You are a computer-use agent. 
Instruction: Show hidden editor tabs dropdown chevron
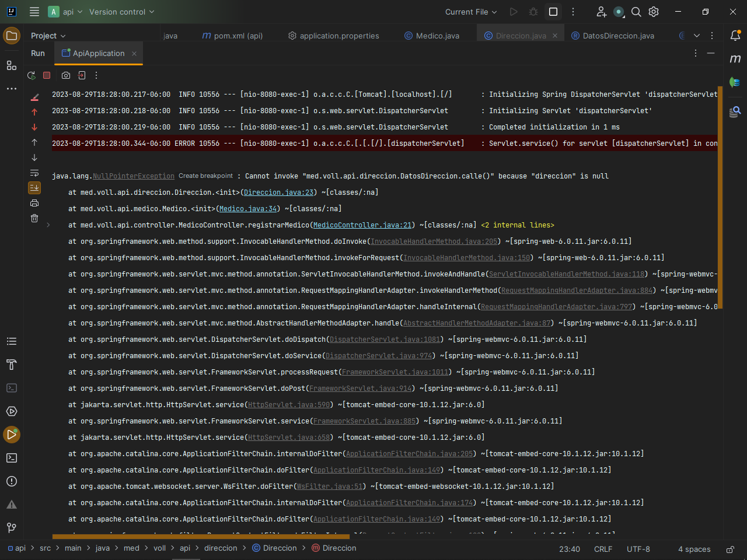tap(697, 36)
